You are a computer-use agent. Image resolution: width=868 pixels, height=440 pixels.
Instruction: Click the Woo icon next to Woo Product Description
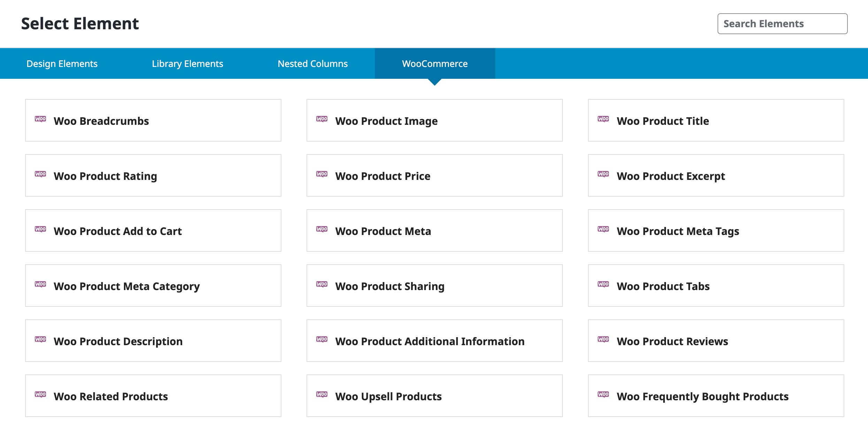[x=40, y=340]
